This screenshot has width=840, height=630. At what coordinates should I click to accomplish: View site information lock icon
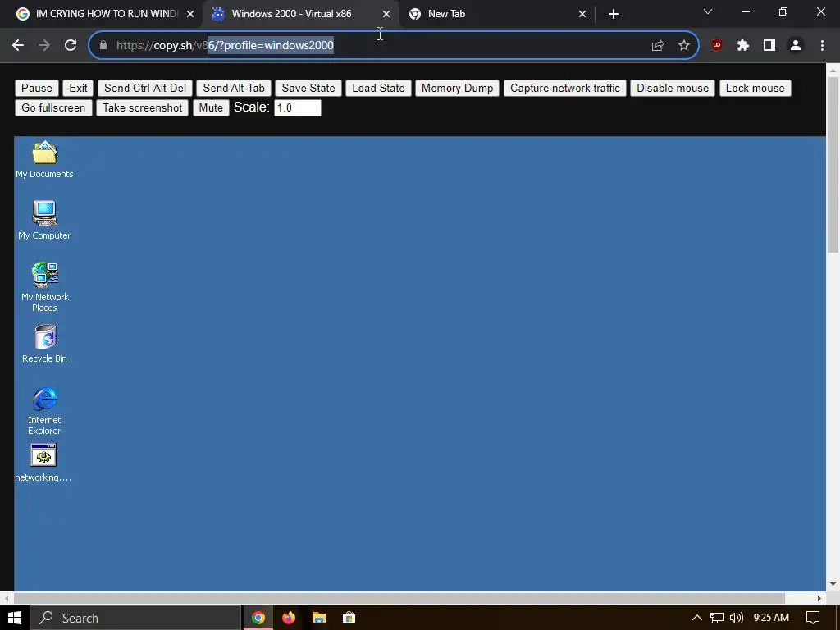pyautogui.click(x=103, y=46)
